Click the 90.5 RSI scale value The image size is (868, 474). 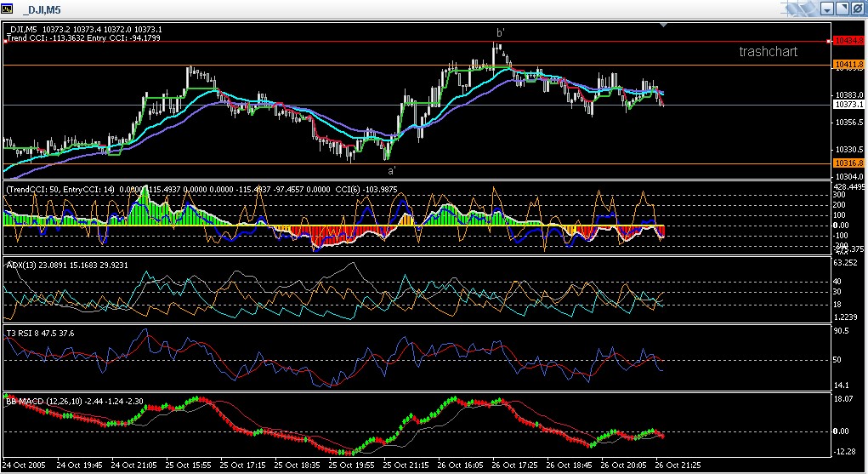click(841, 331)
